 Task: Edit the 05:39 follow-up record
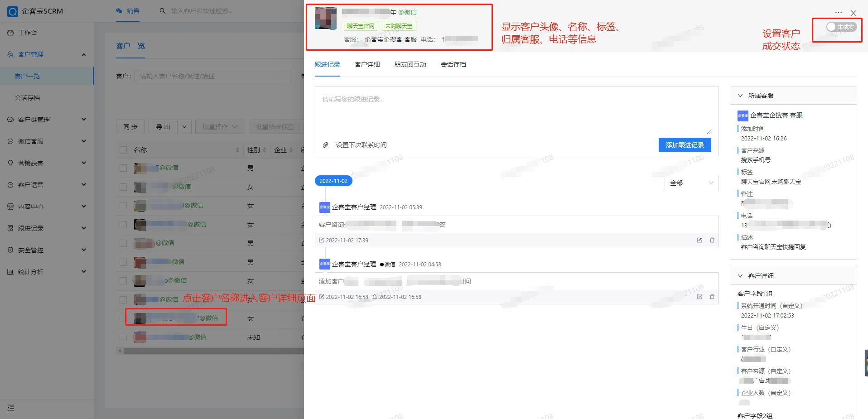699,240
